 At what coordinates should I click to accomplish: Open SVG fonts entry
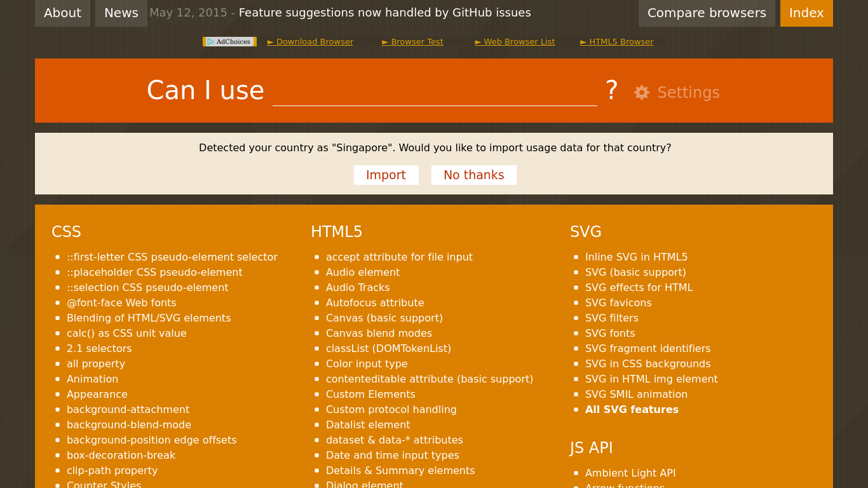610,334
